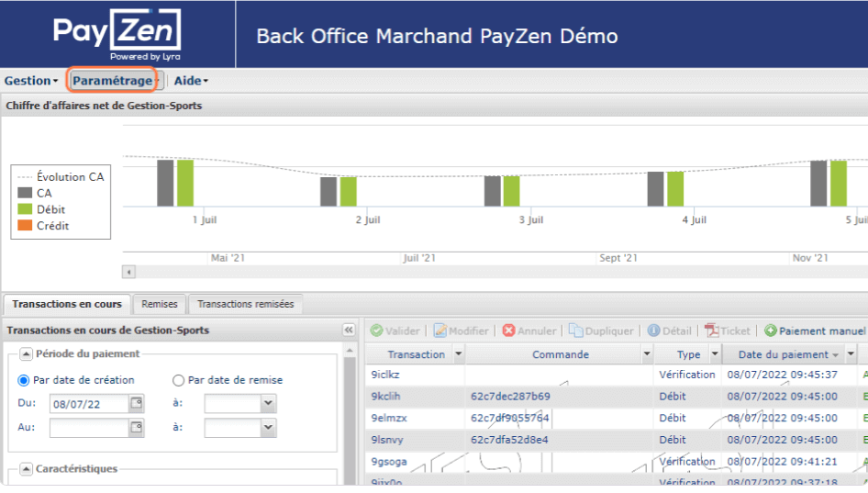Select Par date de remise radio button
Screen dimensions: 868x493
click(178, 380)
